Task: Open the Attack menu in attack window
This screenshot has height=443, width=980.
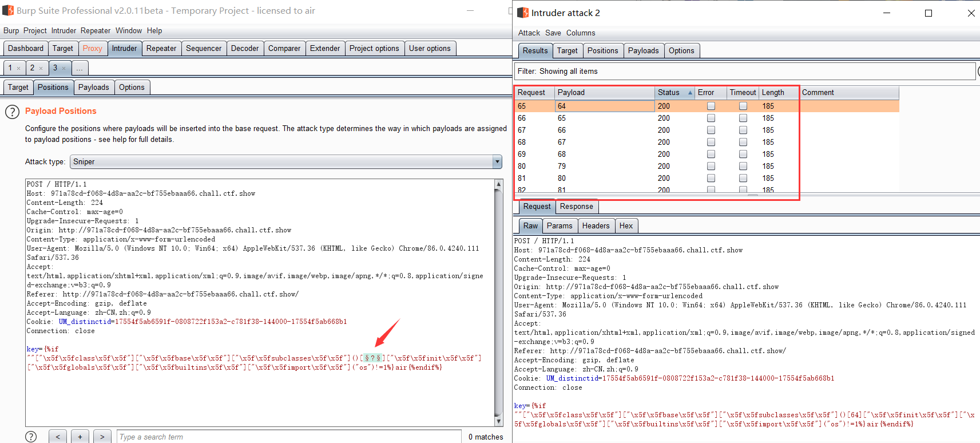Action: (x=529, y=33)
